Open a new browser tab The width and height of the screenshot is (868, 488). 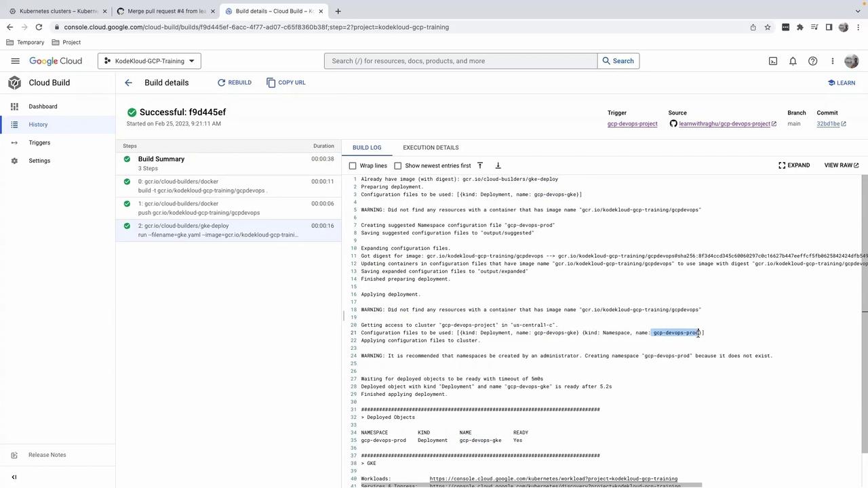coord(338,11)
